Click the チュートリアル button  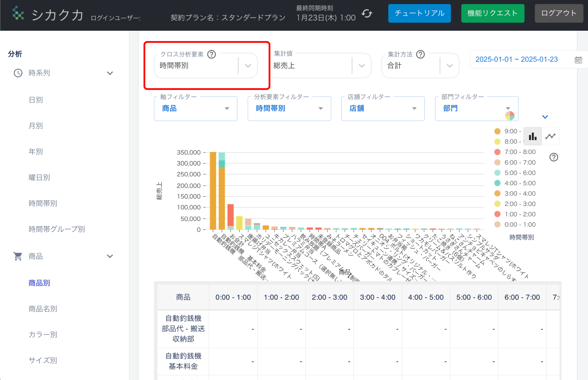pyautogui.click(x=419, y=13)
